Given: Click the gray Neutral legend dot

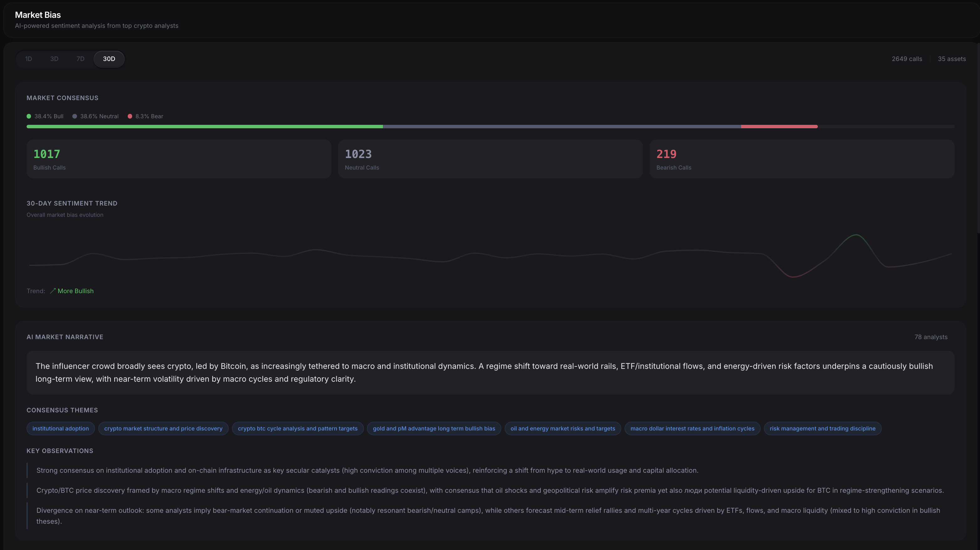Looking at the screenshot, I should (75, 116).
